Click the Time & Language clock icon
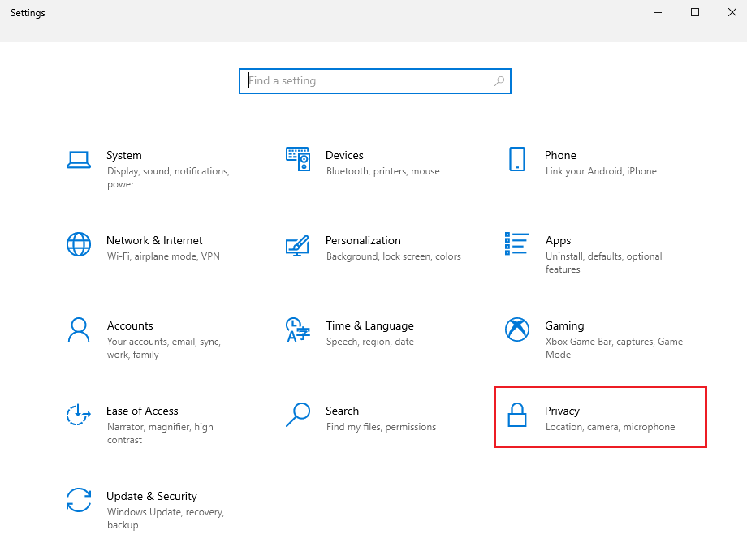Image resolution: width=747 pixels, height=560 pixels. pos(298,330)
